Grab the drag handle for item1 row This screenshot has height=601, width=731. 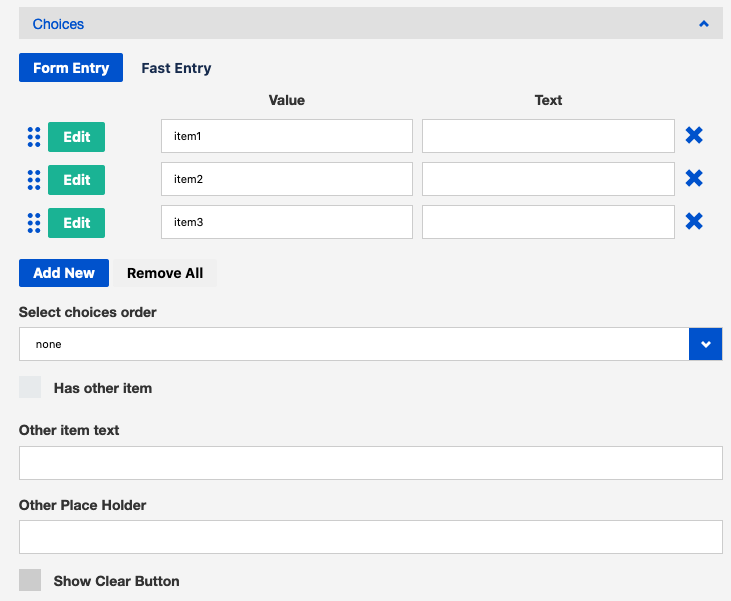click(33, 137)
